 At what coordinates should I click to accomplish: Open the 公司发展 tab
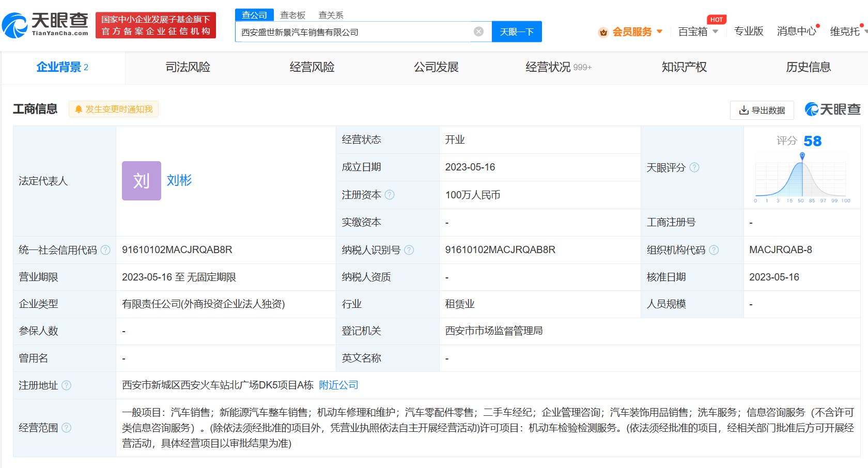[436, 67]
